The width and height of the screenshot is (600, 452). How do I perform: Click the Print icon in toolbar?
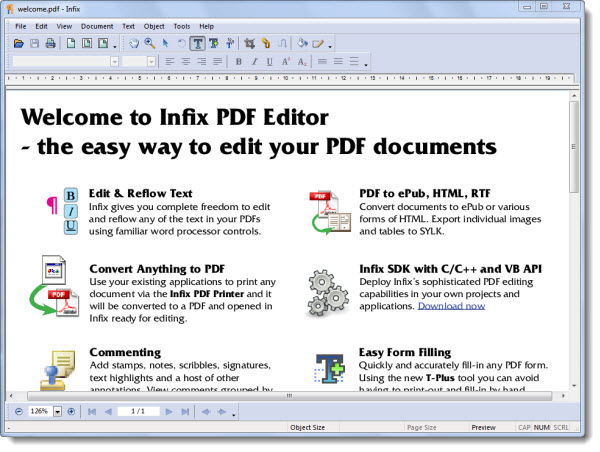coord(50,44)
